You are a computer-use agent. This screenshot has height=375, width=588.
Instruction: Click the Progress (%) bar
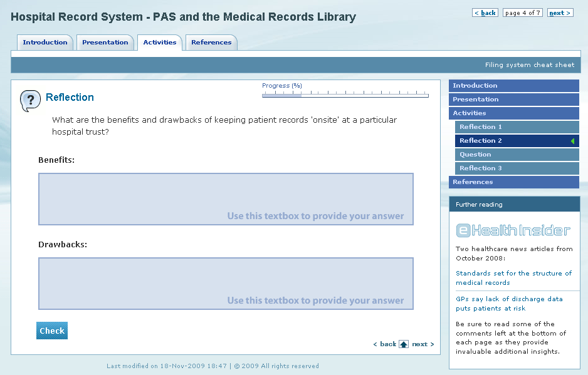coord(345,96)
